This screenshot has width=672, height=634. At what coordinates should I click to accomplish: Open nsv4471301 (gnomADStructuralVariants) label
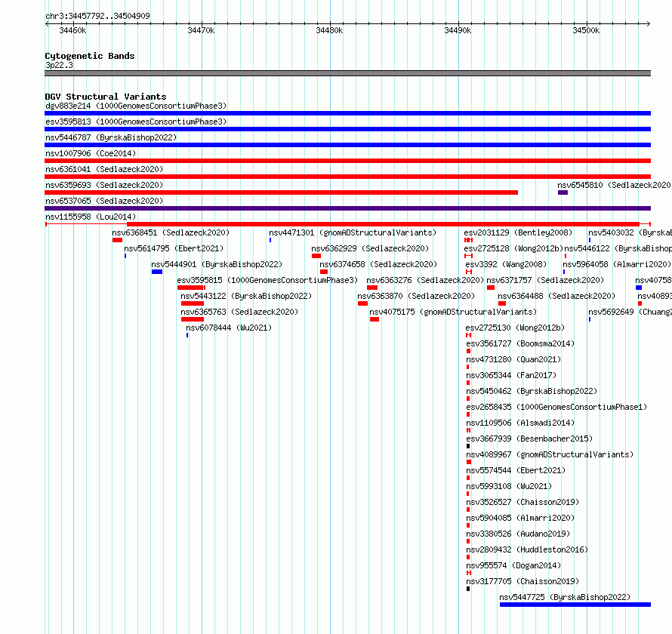click(353, 232)
